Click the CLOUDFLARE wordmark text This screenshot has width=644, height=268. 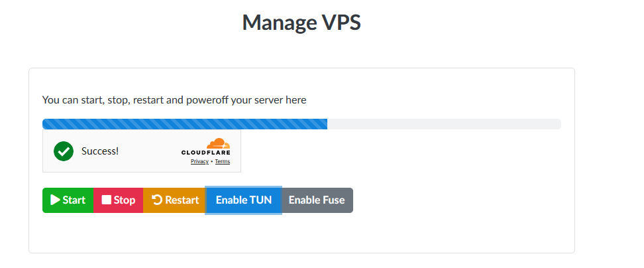click(206, 153)
